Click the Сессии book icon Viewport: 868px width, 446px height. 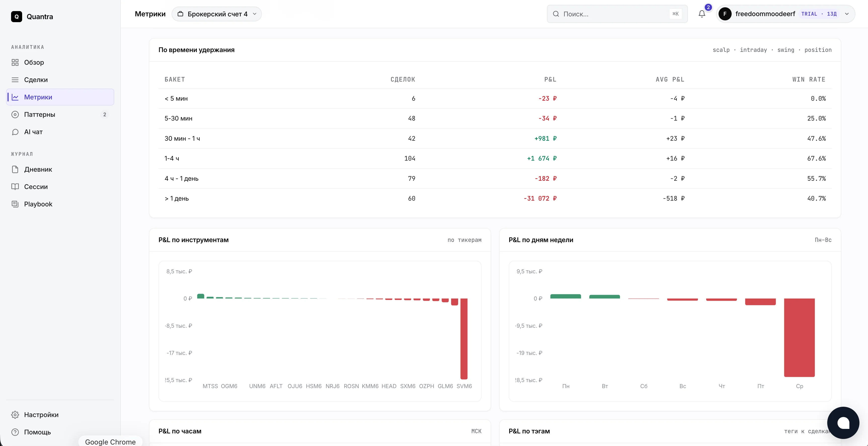[x=15, y=187]
